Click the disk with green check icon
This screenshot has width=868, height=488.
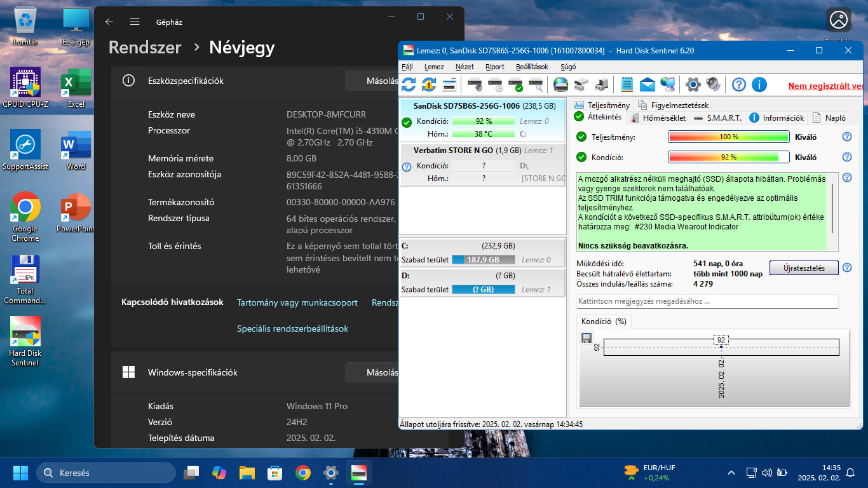coord(515,84)
